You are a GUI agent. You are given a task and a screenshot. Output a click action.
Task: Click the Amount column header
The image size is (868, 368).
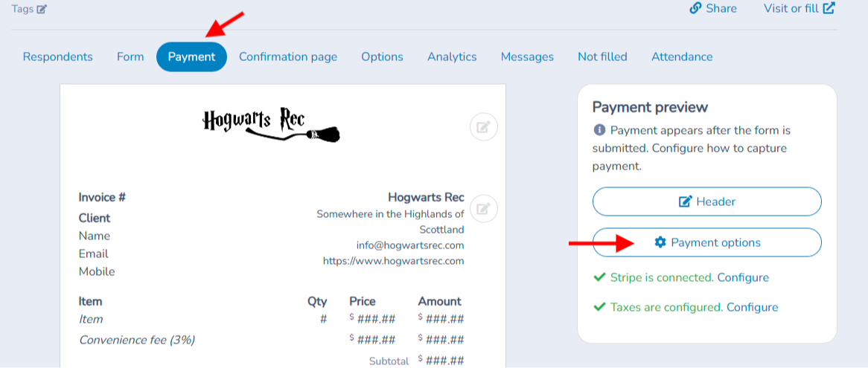point(439,301)
